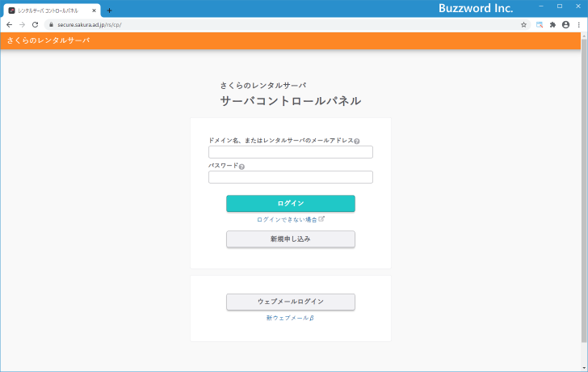Close the レンタルサーバ コントロールパネル tab
The height and width of the screenshot is (372, 588).
point(94,11)
